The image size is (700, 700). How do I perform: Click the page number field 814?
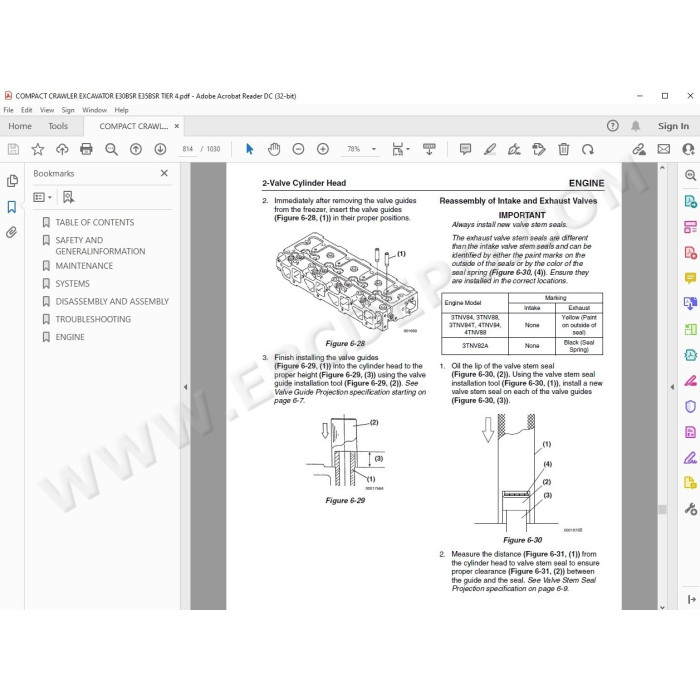click(187, 149)
